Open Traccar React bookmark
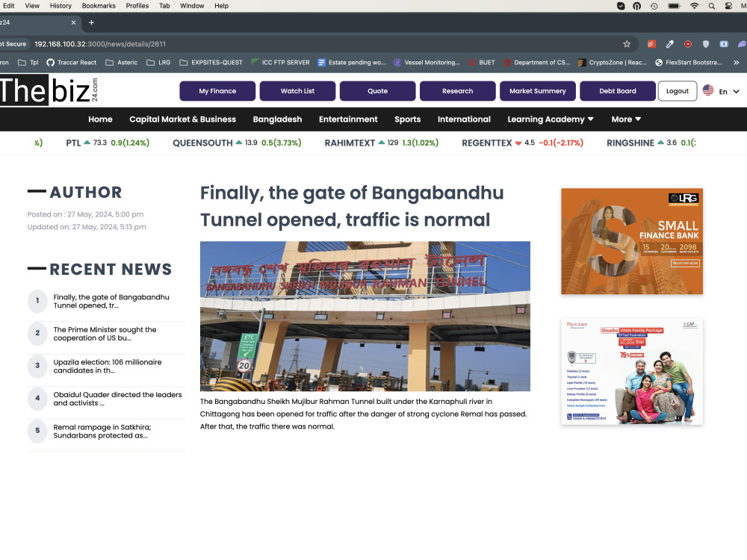Image resolution: width=747 pixels, height=560 pixels. pos(72,63)
